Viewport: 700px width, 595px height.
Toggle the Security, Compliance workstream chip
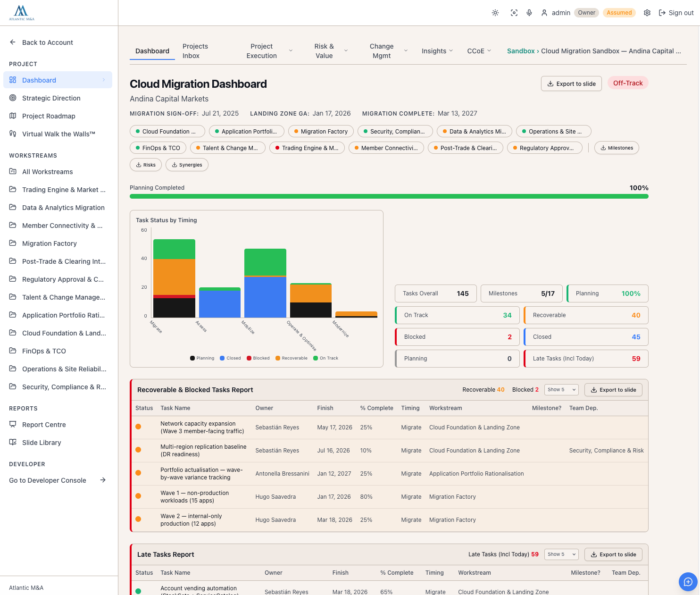(x=395, y=131)
